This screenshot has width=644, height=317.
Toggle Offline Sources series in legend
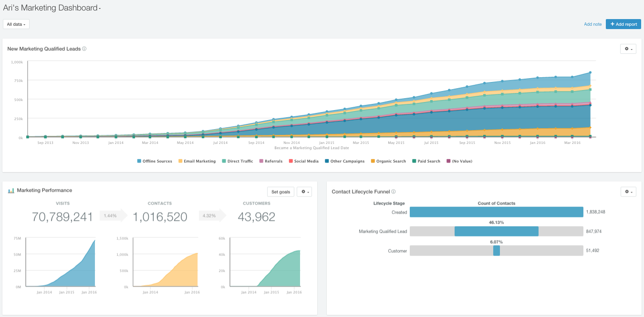(155, 161)
